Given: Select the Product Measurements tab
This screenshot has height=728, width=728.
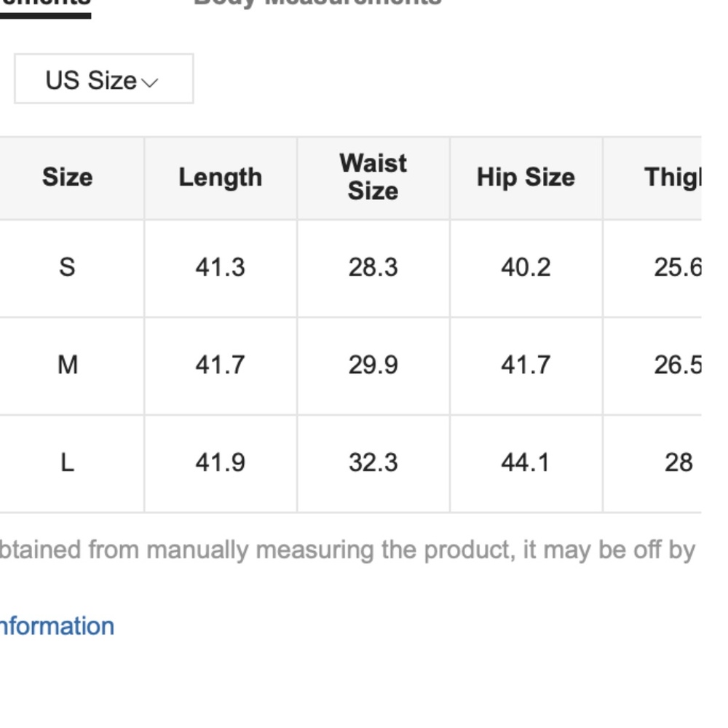Looking at the screenshot, I should (x=44, y=4).
